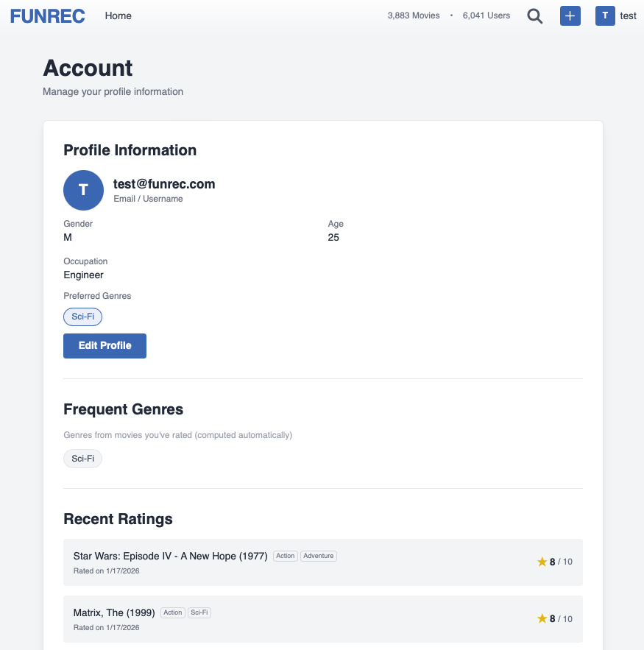Click the magnifying glass search icon
Viewport: 644px width, 650px height.
(x=535, y=16)
